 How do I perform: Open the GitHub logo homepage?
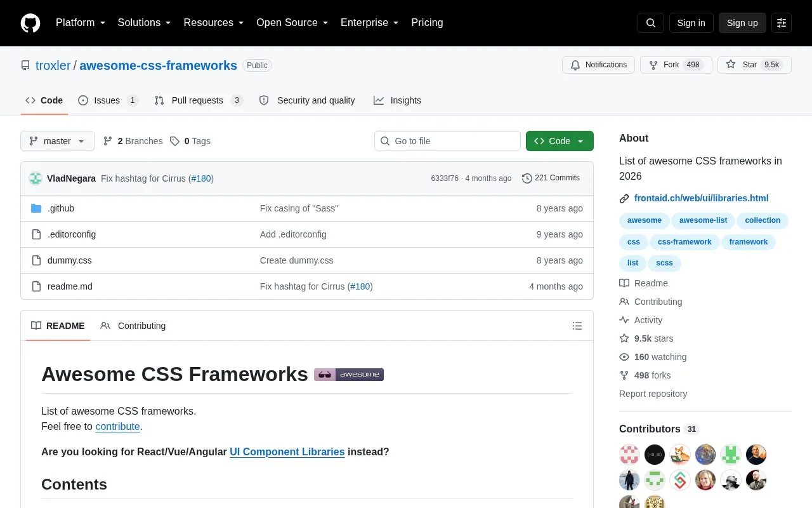pos(30,23)
